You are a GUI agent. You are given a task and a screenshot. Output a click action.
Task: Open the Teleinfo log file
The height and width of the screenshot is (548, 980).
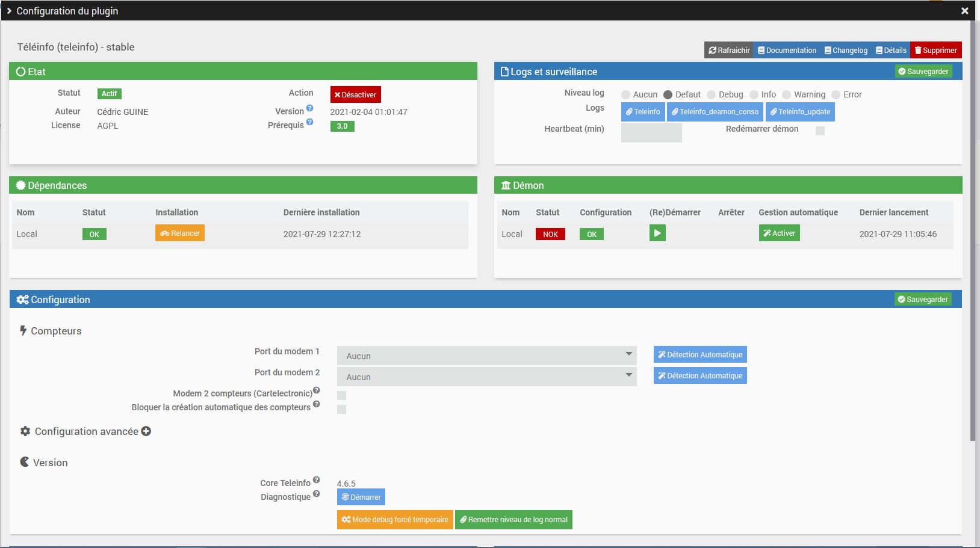643,112
